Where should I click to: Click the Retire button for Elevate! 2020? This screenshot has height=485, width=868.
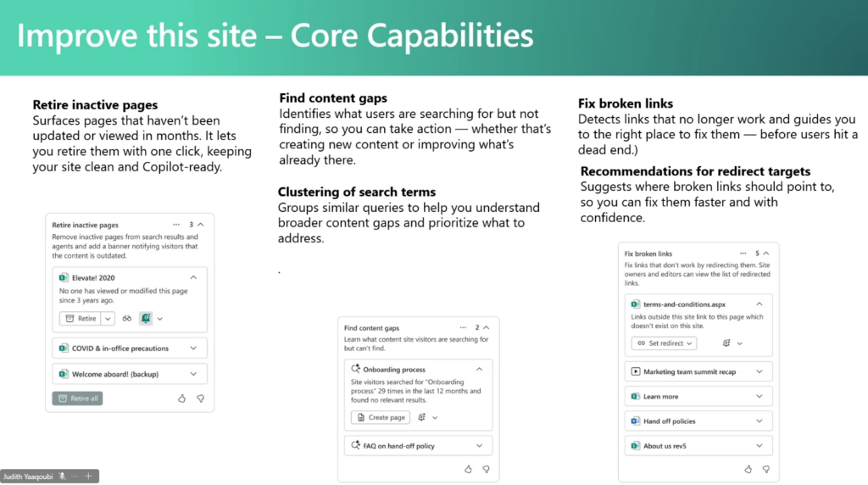pos(80,319)
